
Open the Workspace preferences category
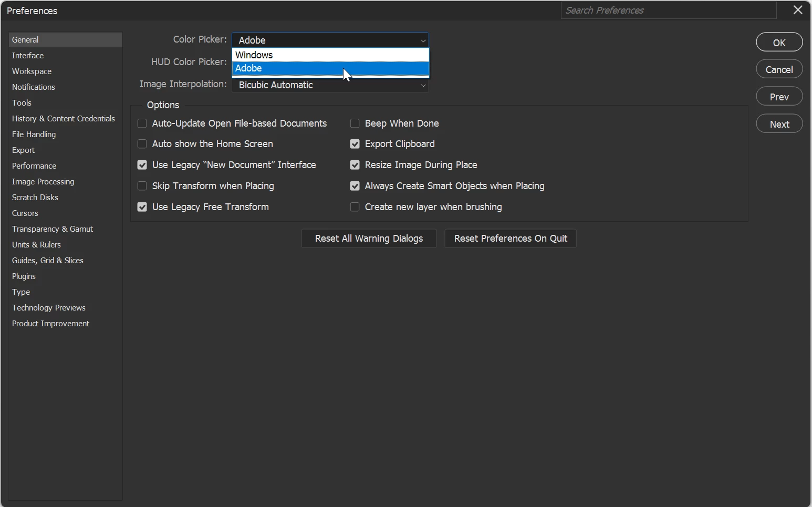pos(66,71)
